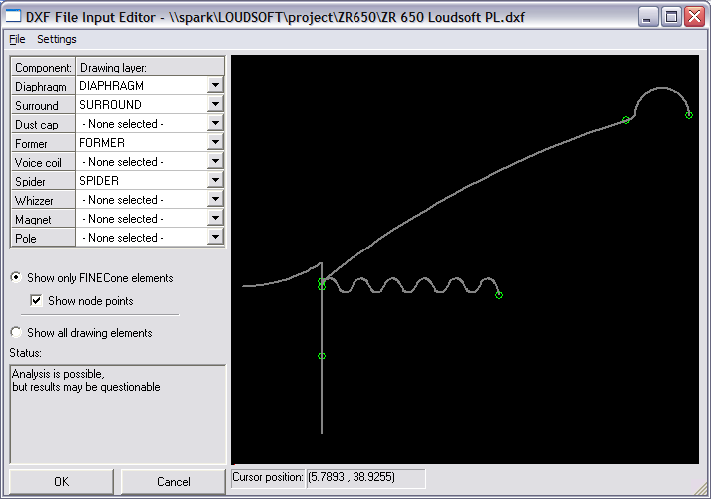
Task: Click green node joining diaphragm and surround
Action: coord(626,120)
